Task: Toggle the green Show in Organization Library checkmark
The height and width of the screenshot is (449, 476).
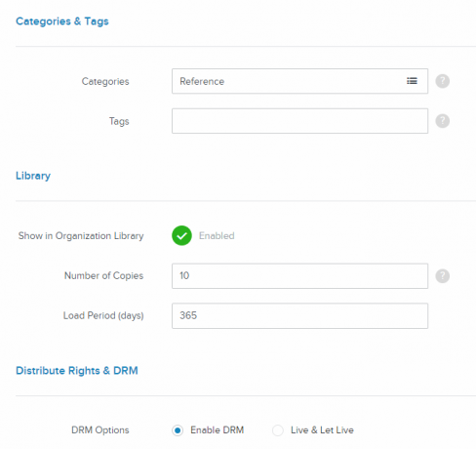Action: tap(181, 235)
